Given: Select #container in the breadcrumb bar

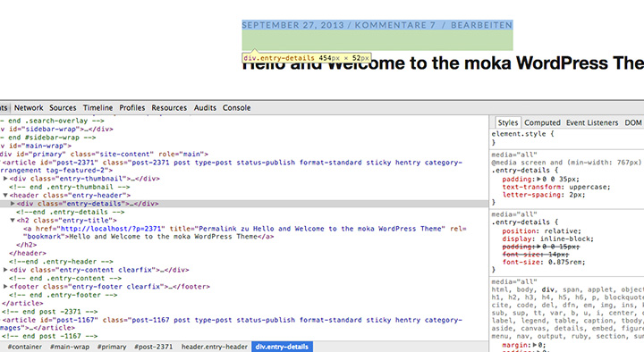Looking at the screenshot, I should [x=25, y=347].
